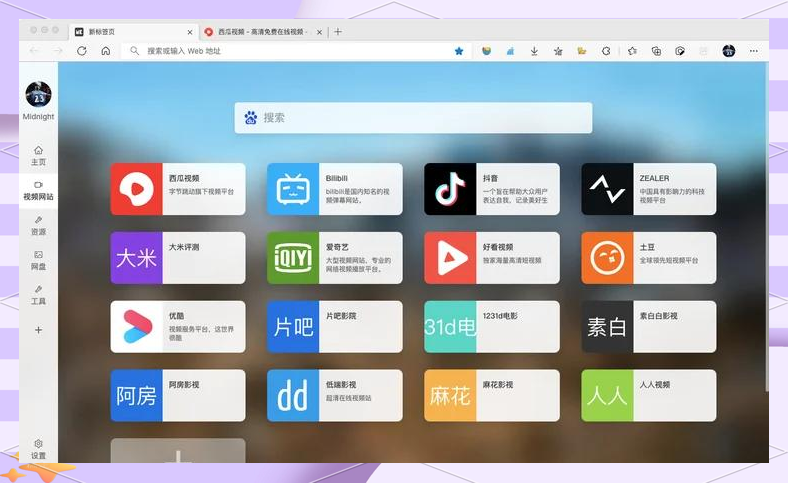
Task: Close the 西瓜视频 tab
Action: pyautogui.click(x=319, y=32)
